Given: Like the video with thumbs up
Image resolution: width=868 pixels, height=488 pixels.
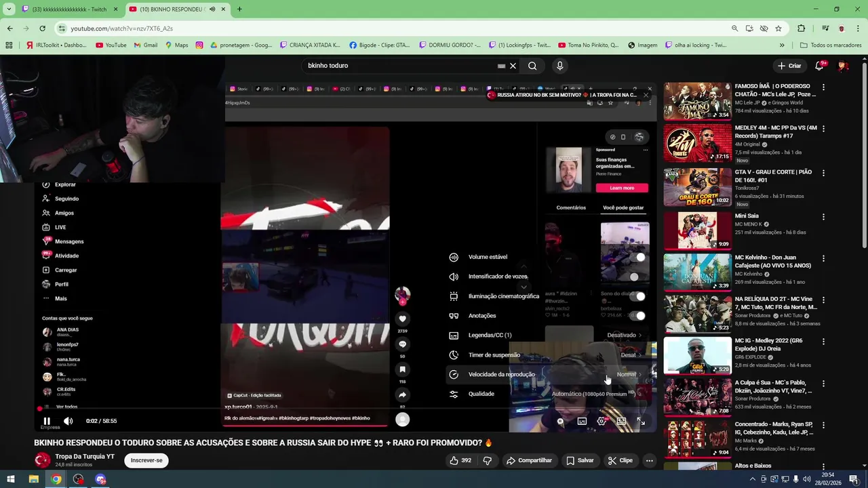Looking at the screenshot, I should point(460,460).
